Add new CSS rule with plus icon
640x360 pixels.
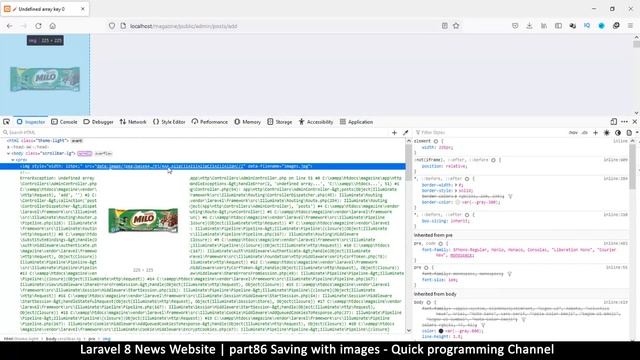click(596, 133)
